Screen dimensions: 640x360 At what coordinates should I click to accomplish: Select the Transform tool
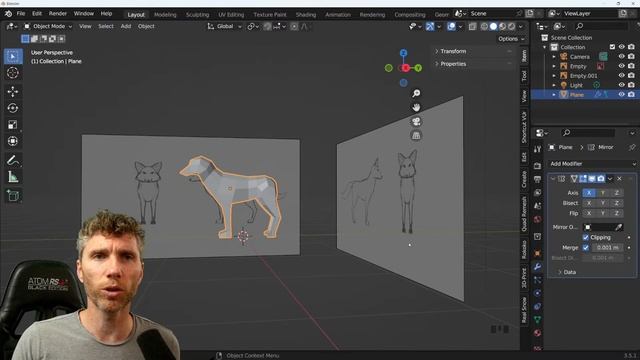point(13,141)
